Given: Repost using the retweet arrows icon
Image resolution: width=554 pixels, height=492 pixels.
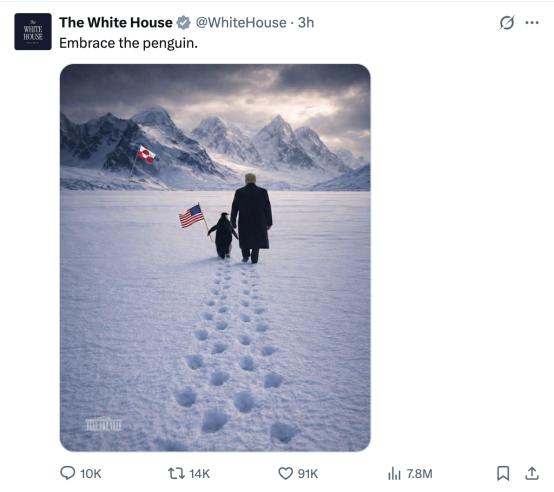Looking at the screenshot, I should [176, 473].
